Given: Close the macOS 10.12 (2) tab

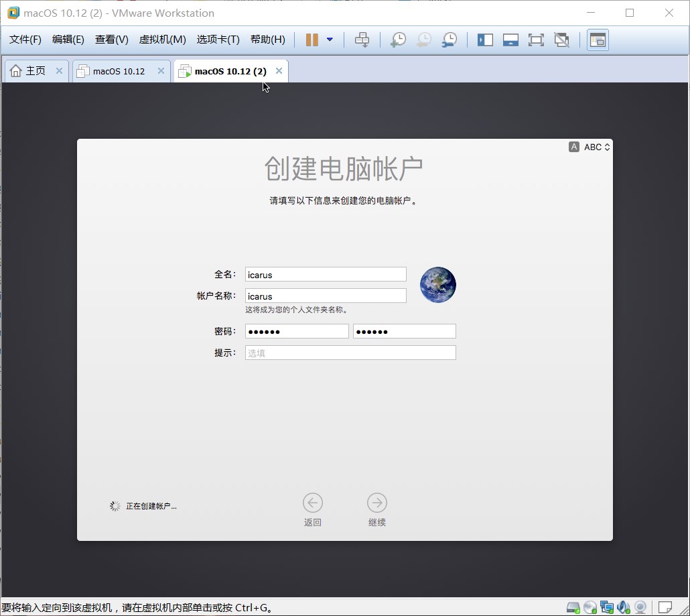Looking at the screenshot, I should [279, 71].
